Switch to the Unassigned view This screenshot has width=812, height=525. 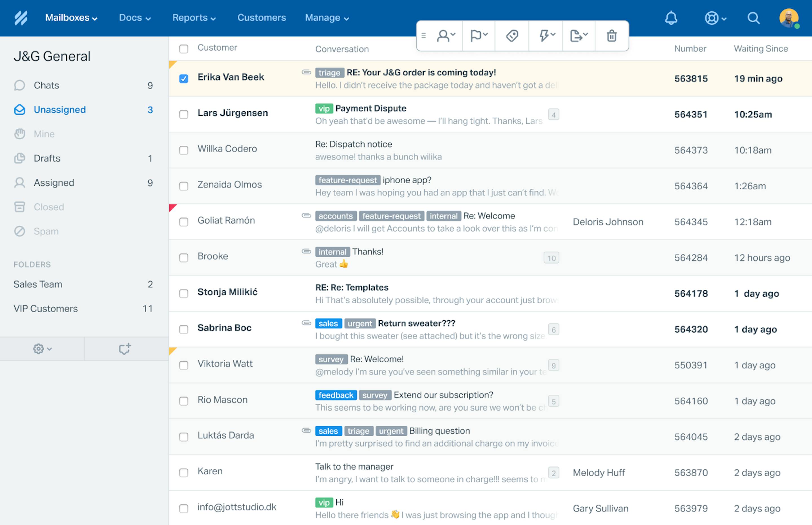point(59,110)
